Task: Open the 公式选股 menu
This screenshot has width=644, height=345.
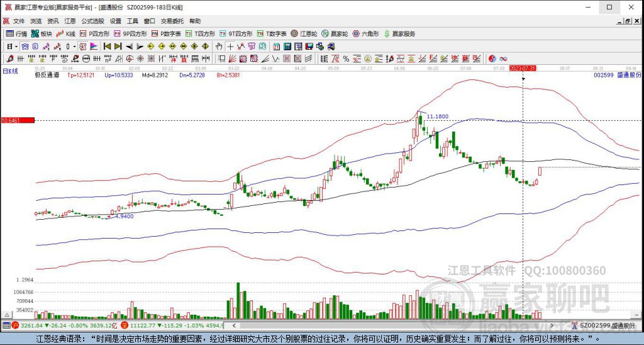Action: tap(92, 21)
